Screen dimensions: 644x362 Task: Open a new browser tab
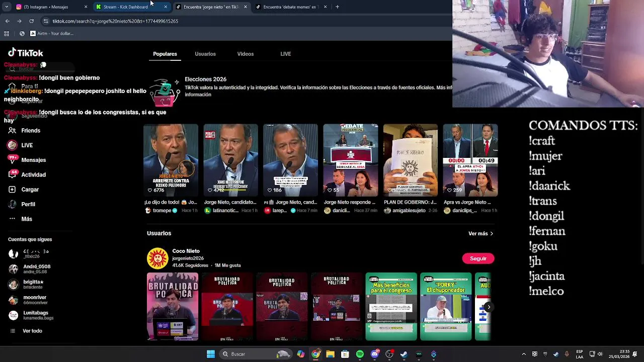337,7
